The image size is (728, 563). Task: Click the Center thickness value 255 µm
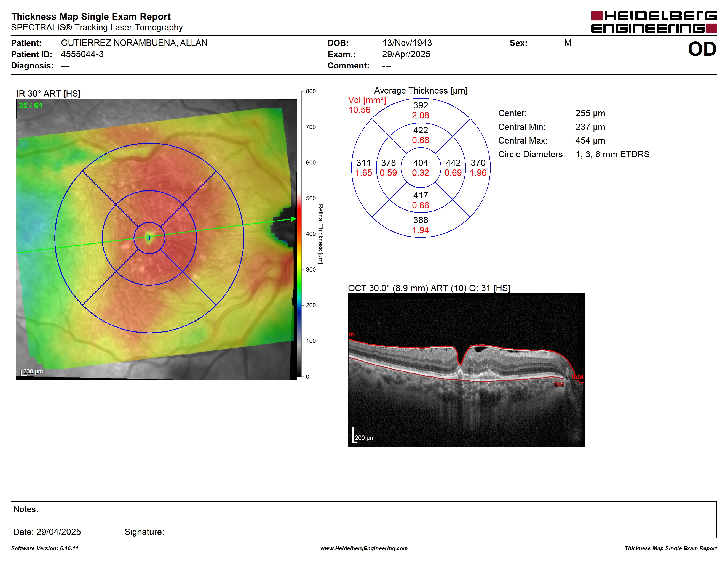point(590,113)
